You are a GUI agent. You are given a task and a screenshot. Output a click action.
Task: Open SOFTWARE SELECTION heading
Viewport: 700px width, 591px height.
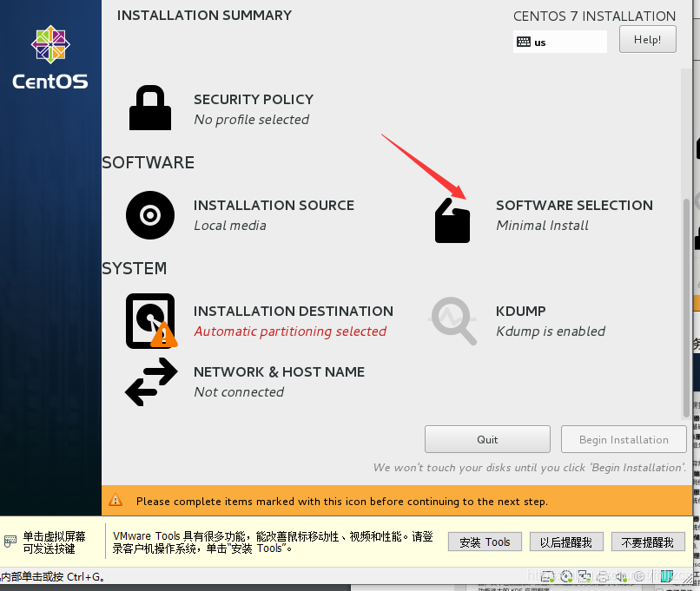pyautogui.click(x=574, y=205)
